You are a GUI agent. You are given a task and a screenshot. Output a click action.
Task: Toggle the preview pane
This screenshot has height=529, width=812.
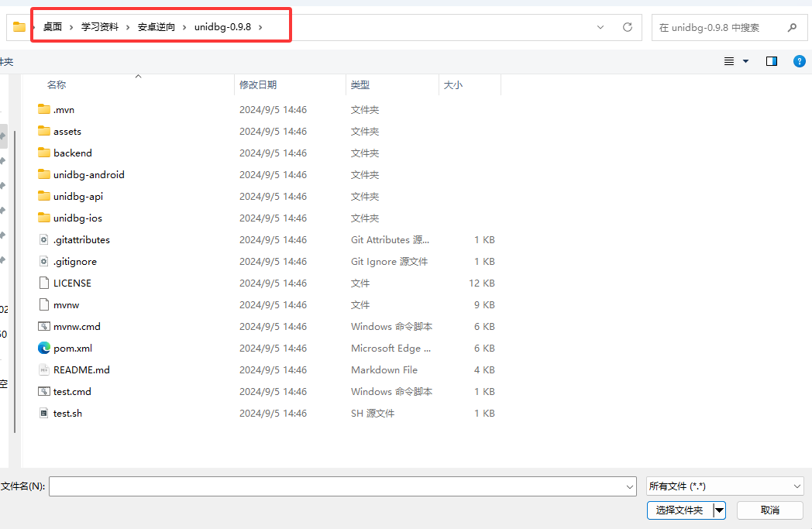click(x=772, y=61)
